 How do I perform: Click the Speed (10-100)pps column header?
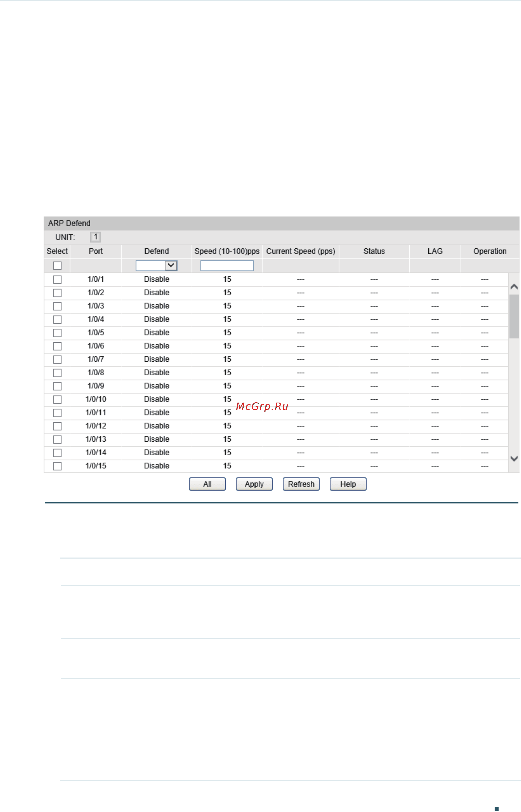[x=227, y=251]
